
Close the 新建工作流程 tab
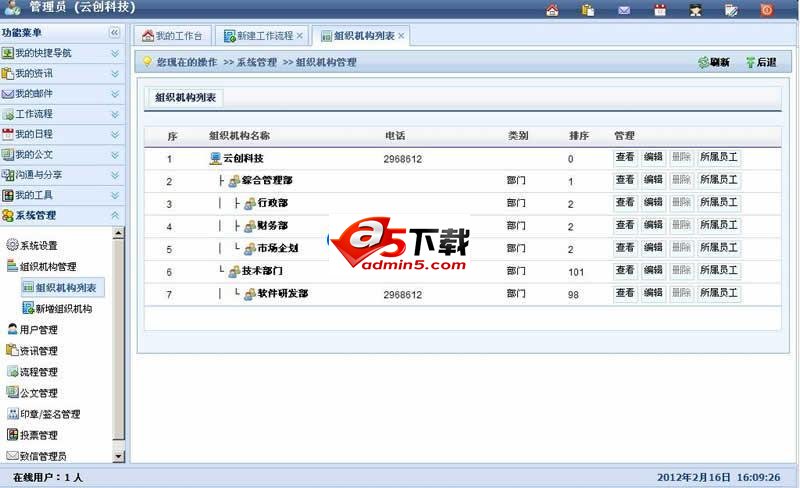300,36
